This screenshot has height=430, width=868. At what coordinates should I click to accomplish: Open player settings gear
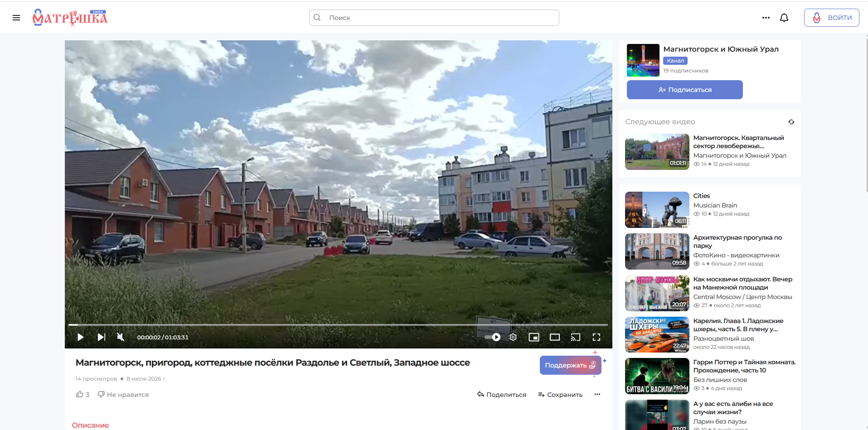pyautogui.click(x=513, y=337)
